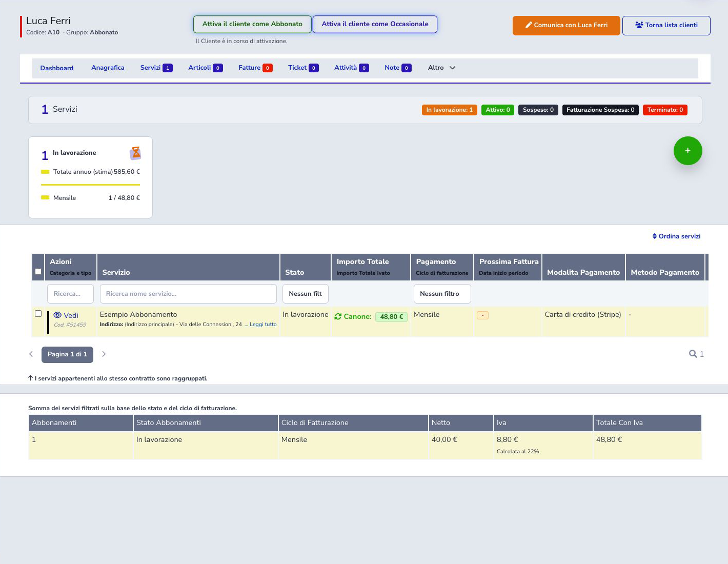This screenshot has width=728, height=564.
Task: Open the Attività tab
Action: [351, 68]
